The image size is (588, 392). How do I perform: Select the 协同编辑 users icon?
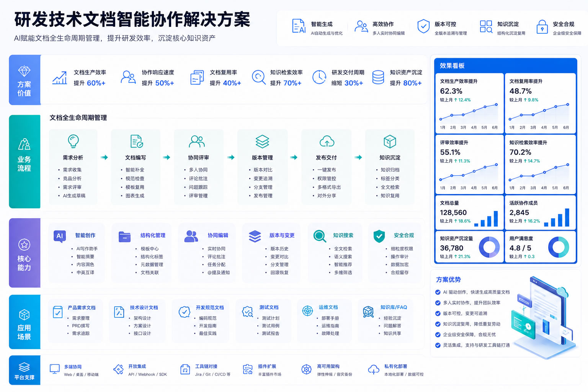(x=191, y=236)
